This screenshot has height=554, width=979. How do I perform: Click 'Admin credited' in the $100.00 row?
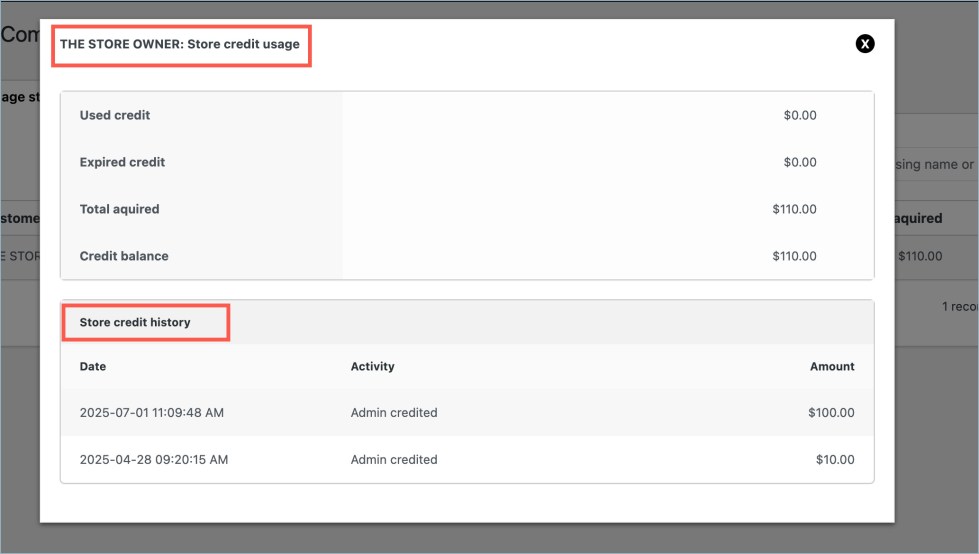tap(394, 412)
